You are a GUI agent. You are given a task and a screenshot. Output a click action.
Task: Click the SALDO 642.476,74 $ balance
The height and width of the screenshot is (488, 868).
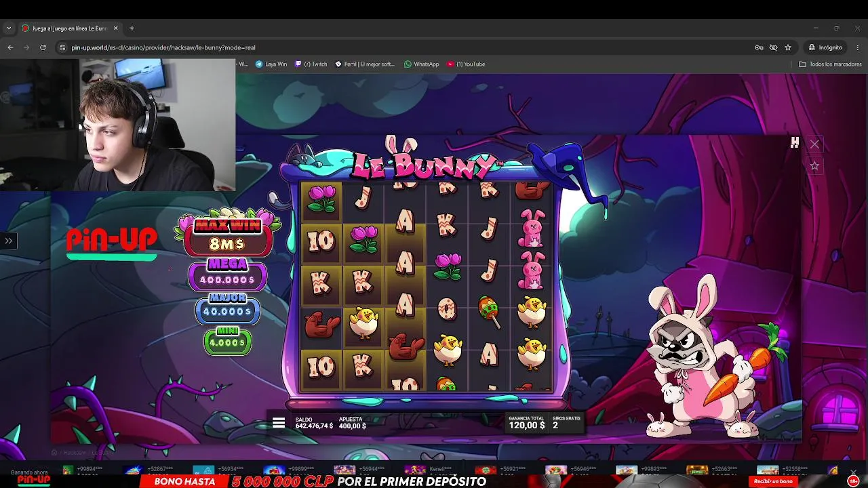point(314,423)
